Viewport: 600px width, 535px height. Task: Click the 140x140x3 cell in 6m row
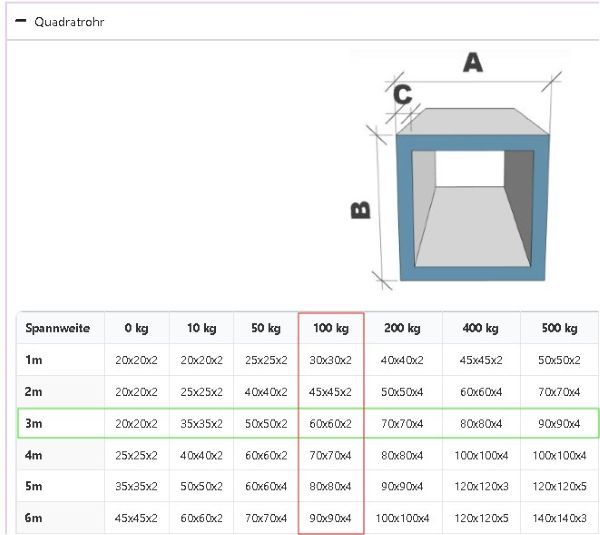558,518
